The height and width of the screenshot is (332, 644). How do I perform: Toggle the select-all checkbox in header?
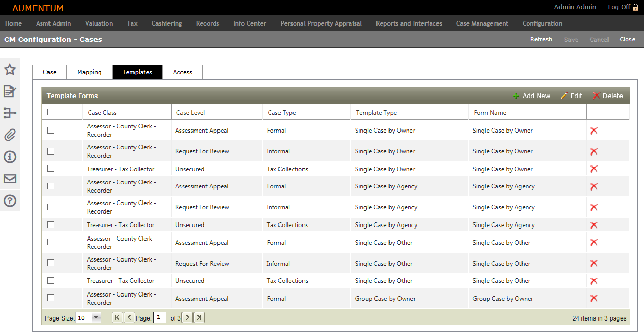[51, 112]
